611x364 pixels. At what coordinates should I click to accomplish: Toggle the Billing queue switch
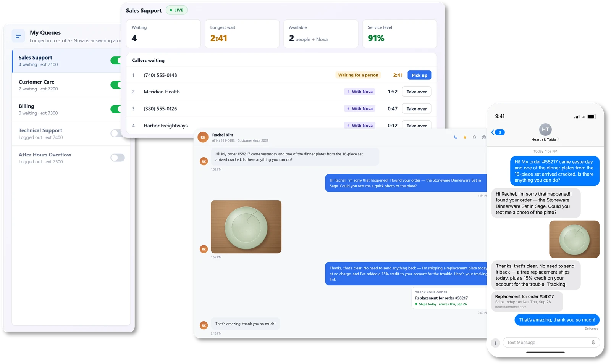[x=116, y=109]
